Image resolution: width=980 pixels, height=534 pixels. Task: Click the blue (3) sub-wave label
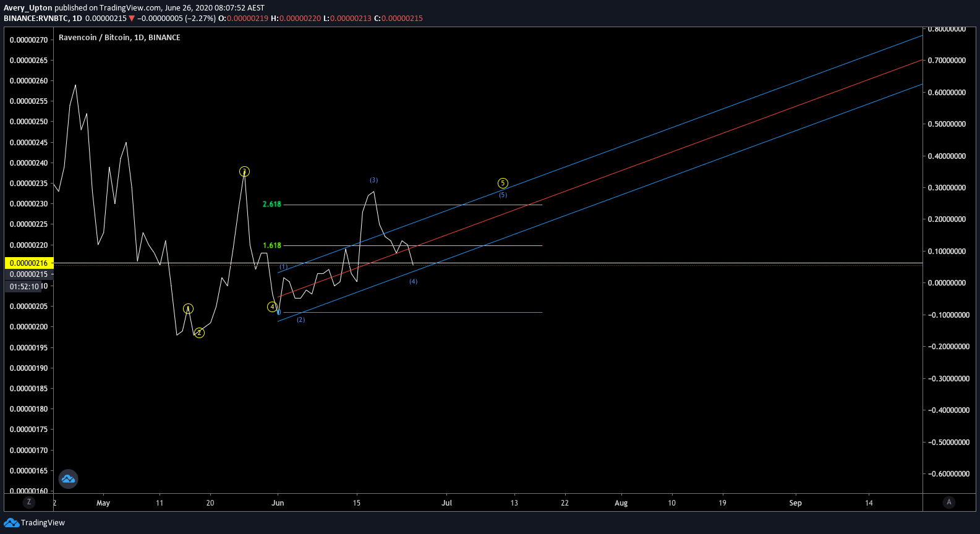pos(373,180)
